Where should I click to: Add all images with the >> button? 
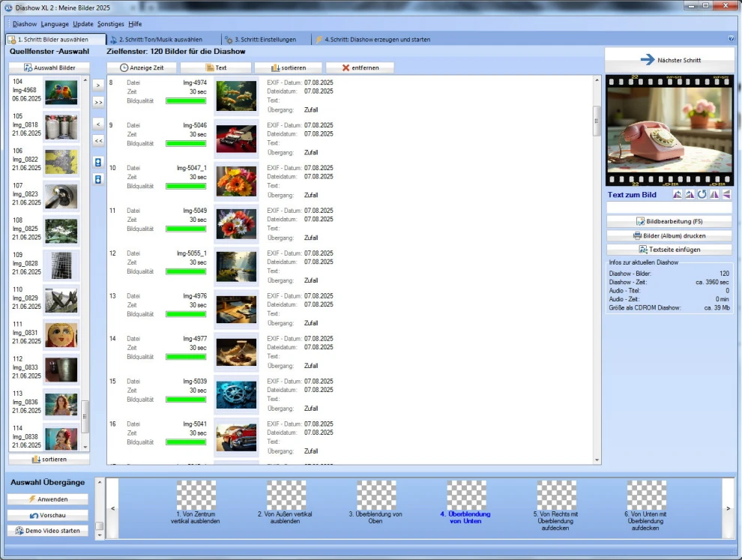(97, 102)
